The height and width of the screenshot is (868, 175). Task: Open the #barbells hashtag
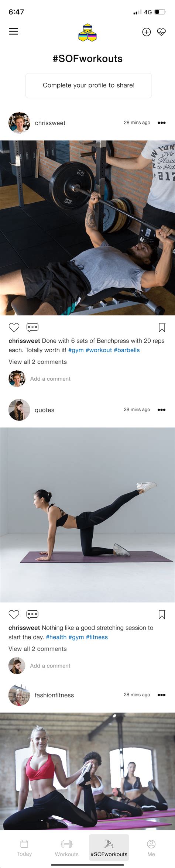tap(127, 350)
